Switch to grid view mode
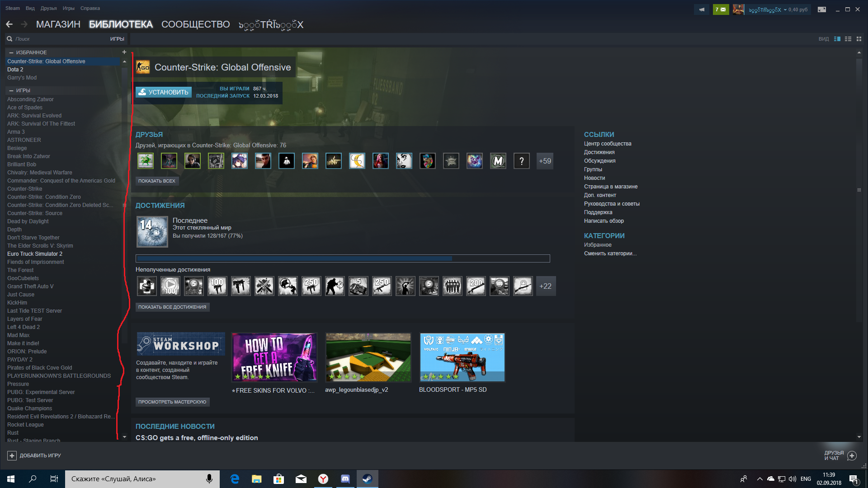The image size is (868, 488). click(859, 39)
